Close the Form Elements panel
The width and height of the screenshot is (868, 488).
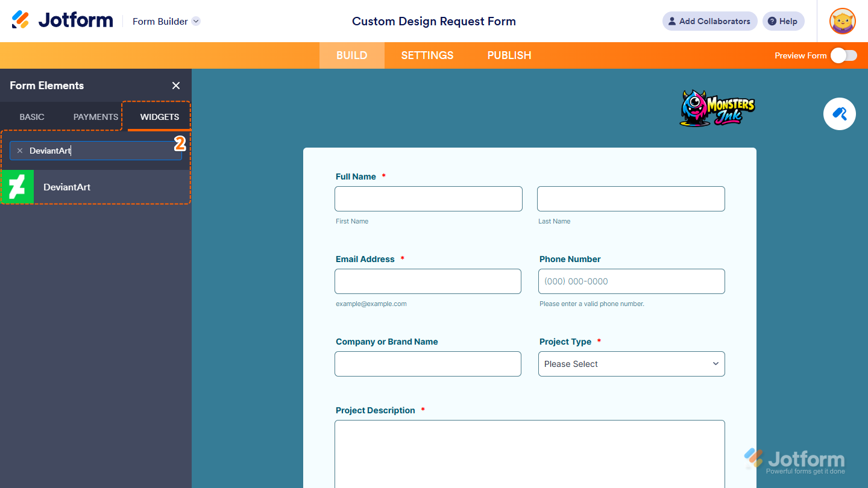coord(175,86)
